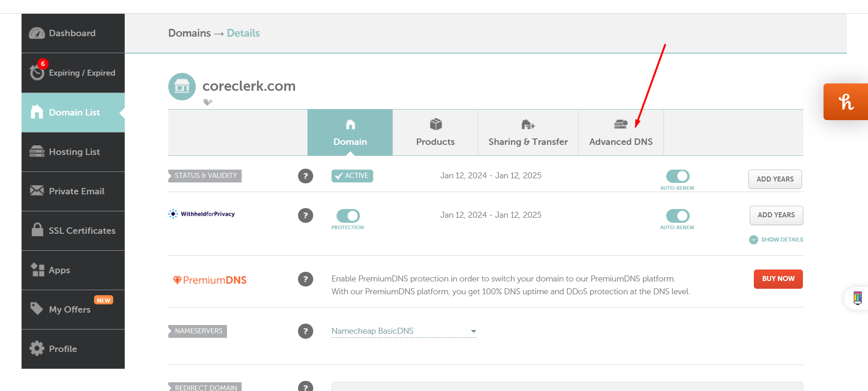Click Buy Now for PremiumDNS
The image size is (868, 391).
[x=778, y=279]
